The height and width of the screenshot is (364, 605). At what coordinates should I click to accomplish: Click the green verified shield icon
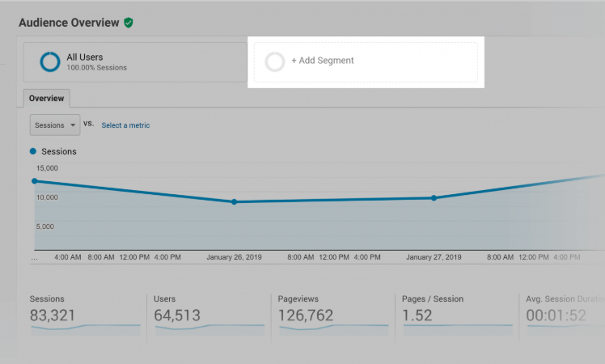(x=129, y=23)
